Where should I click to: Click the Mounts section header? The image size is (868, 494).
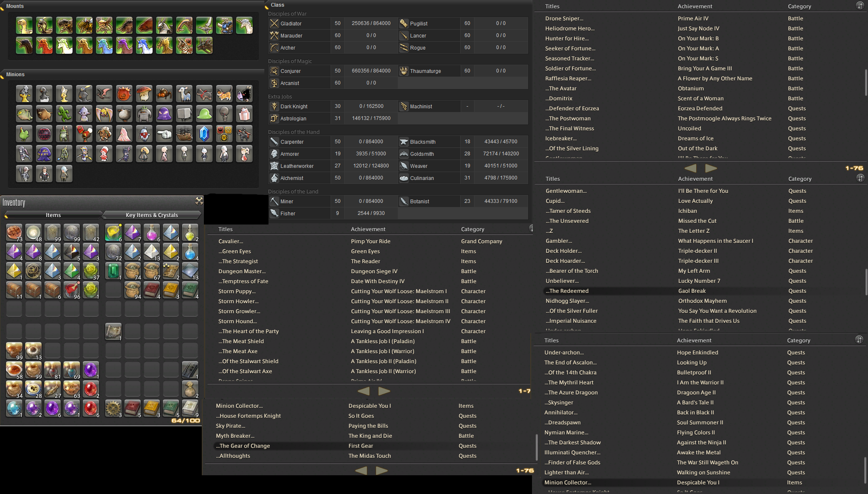point(15,6)
